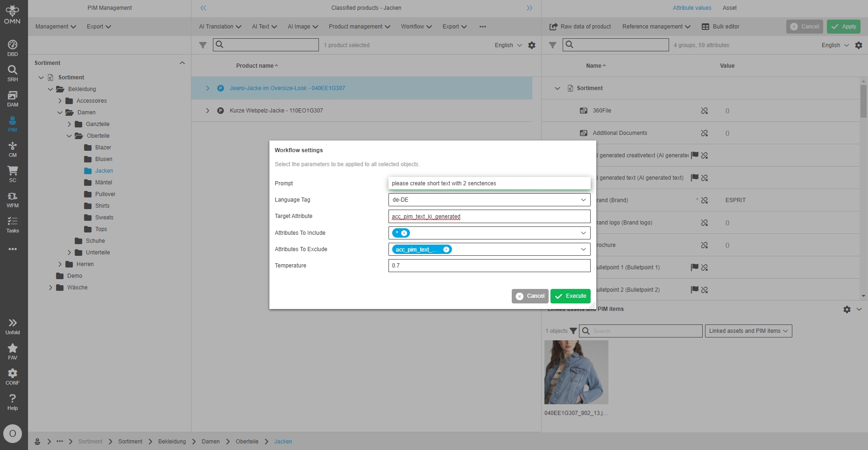This screenshot has height=450, width=868.
Task: Click the Execute button in the dialog
Action: (570, 296)
